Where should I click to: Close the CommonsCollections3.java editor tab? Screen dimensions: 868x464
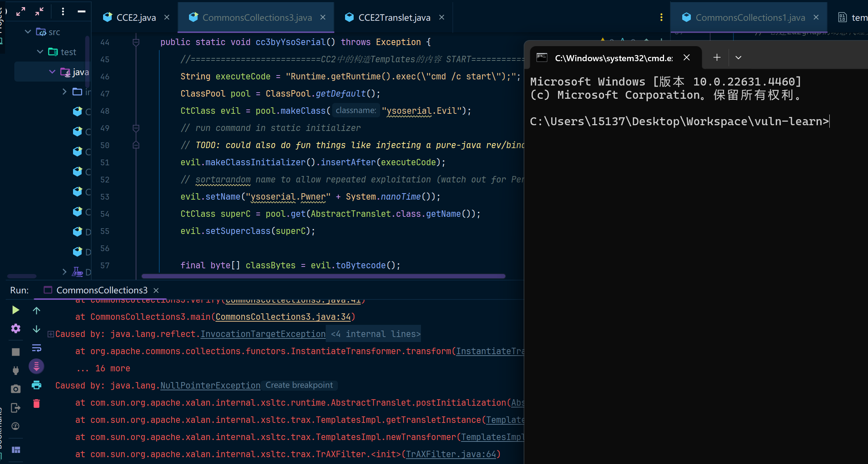(x=323, y=17)
